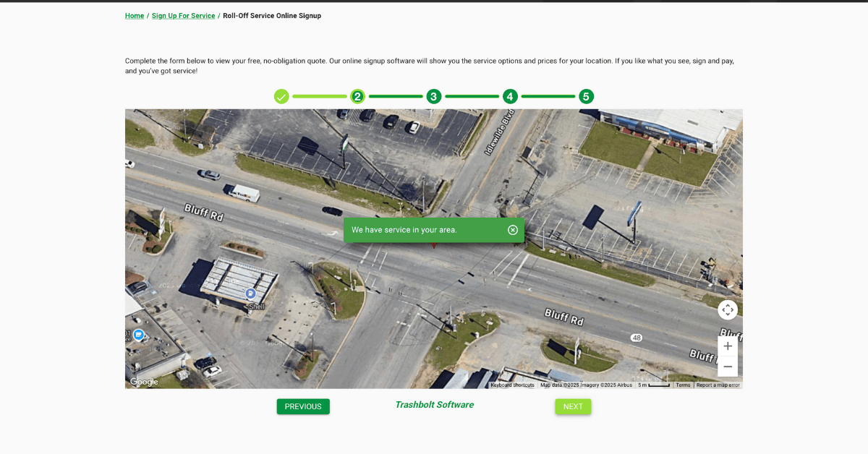Screen dimensions: 868x454
Task: Open the map pan control
Action: [728, 309]
